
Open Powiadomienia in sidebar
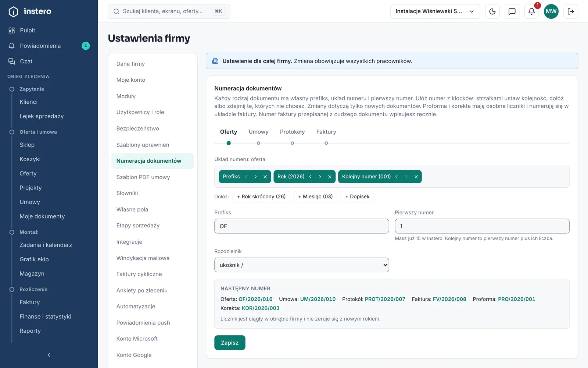(49, 46)
